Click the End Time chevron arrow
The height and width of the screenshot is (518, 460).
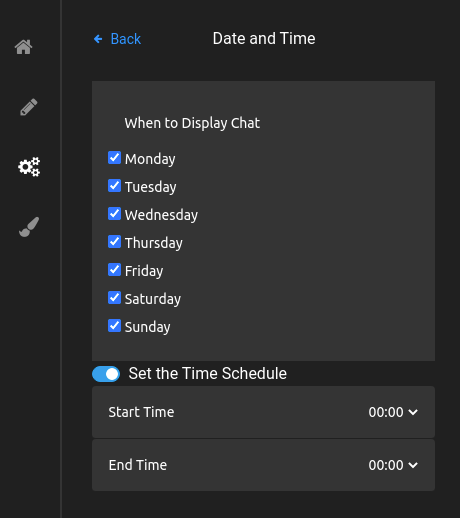click(413, 465)
